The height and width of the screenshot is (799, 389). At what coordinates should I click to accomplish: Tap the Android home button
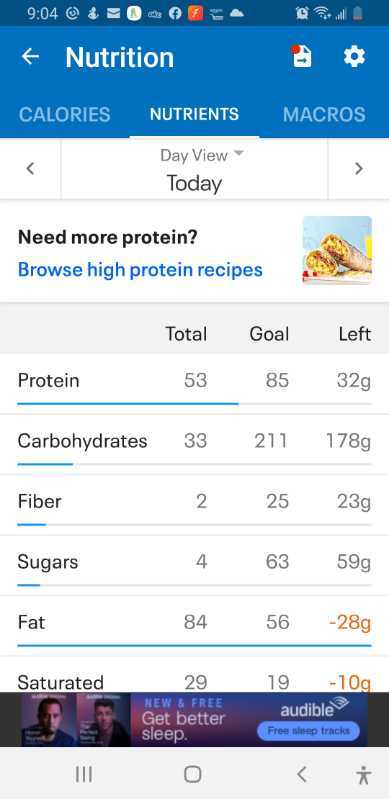193,775
